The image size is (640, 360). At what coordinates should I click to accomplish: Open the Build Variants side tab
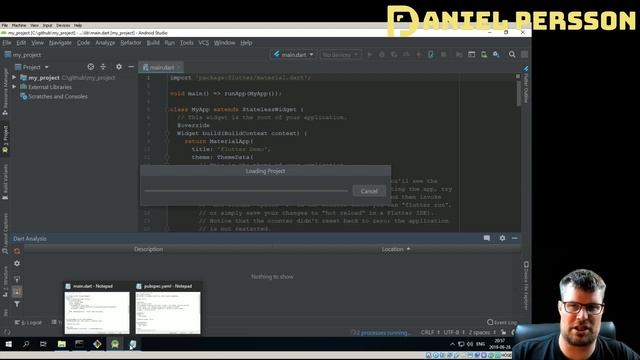pos(5,182)
